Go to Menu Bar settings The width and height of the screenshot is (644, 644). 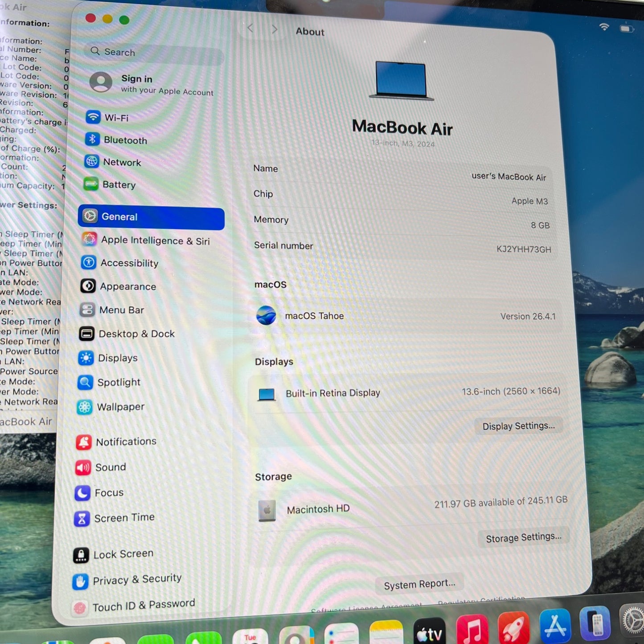coord(112,310)
